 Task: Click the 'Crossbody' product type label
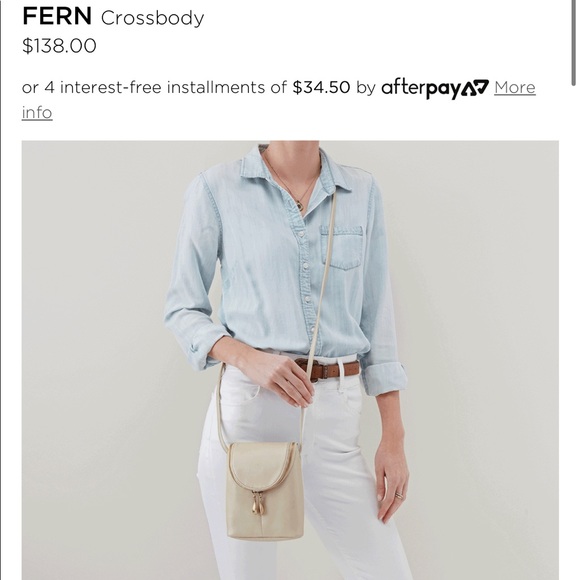click(x=152, y=18)
